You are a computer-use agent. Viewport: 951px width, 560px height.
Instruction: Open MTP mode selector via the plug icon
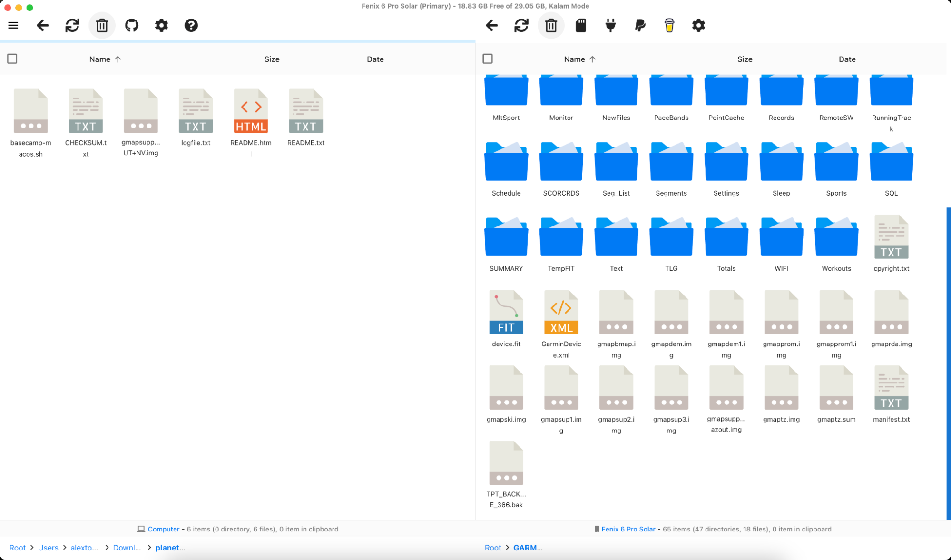610,25
